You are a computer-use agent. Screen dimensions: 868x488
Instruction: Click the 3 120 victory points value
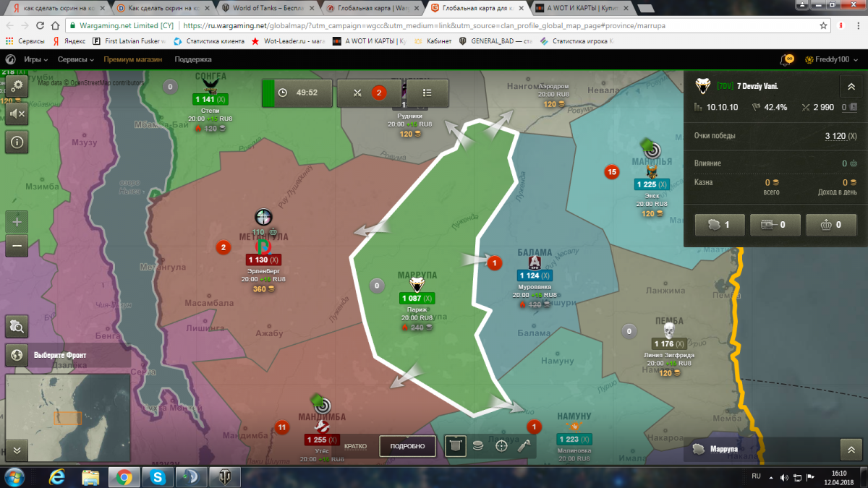tap(836, 135)
